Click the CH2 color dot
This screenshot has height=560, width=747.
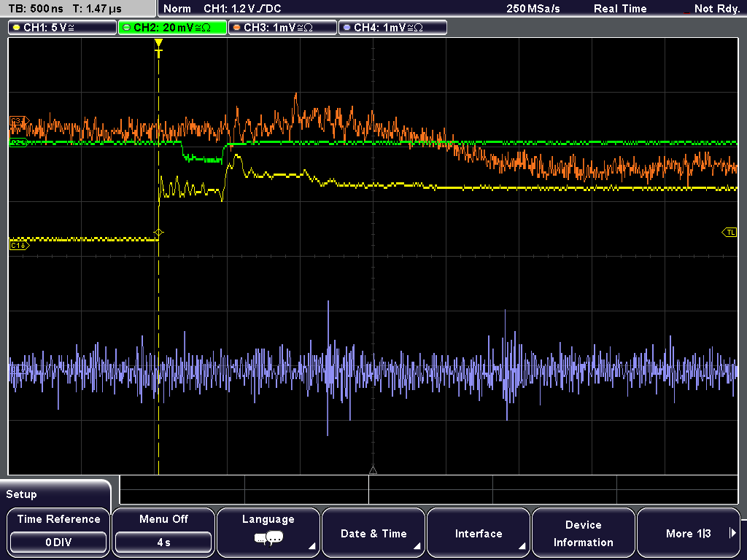click(127, 28)
